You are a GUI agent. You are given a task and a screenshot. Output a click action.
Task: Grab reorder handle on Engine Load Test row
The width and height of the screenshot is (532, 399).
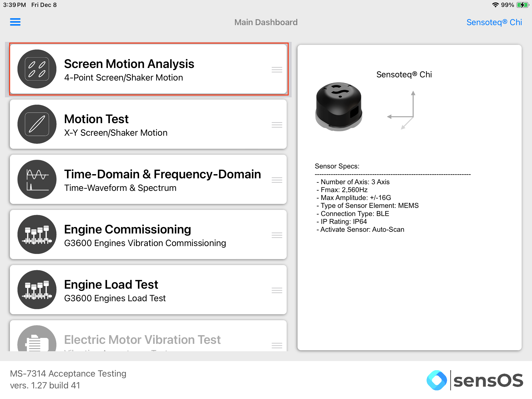coord(277,290)
